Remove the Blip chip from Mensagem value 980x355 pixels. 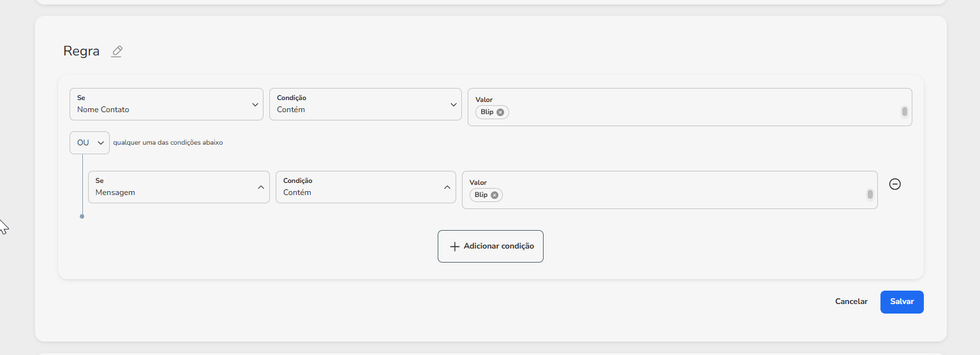494,195
